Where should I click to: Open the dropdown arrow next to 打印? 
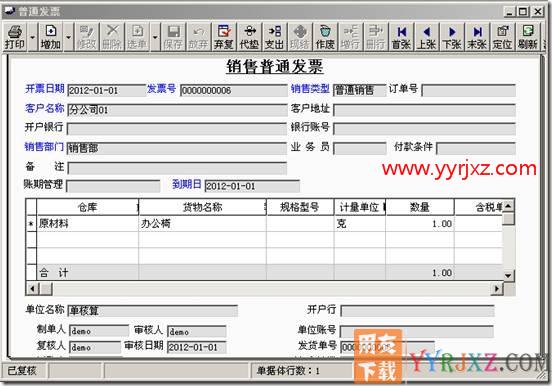click(x=32, y=37)
